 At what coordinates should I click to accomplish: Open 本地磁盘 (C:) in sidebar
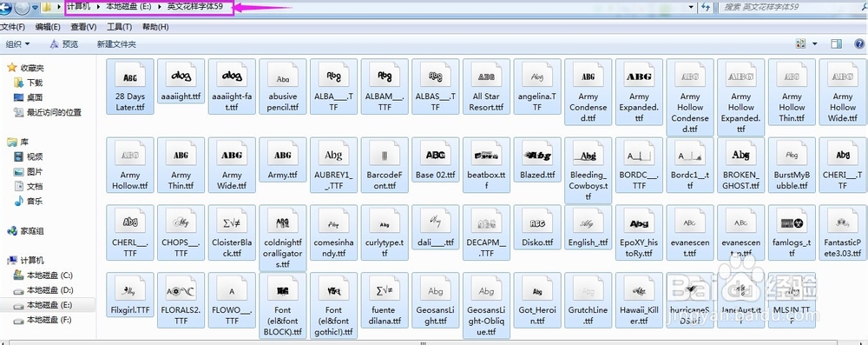(x=49, y=275)
